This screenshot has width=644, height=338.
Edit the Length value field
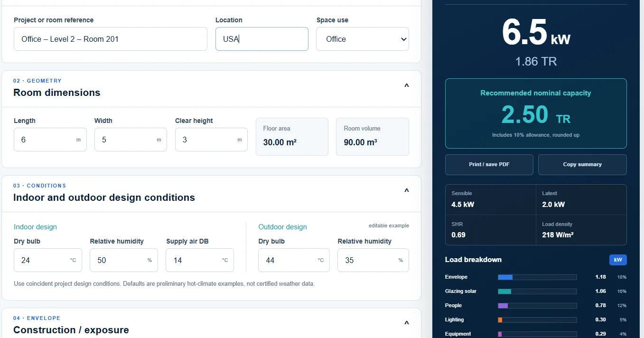(50, 140)
